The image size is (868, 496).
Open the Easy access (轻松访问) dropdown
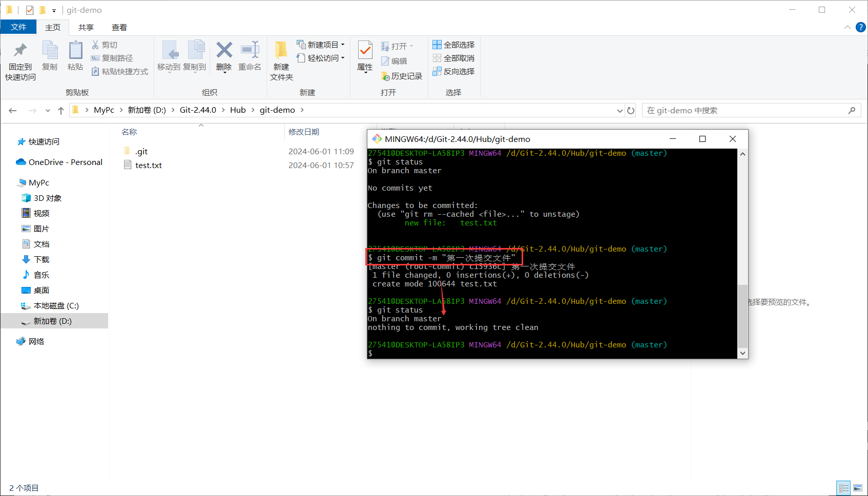point(321,58)
